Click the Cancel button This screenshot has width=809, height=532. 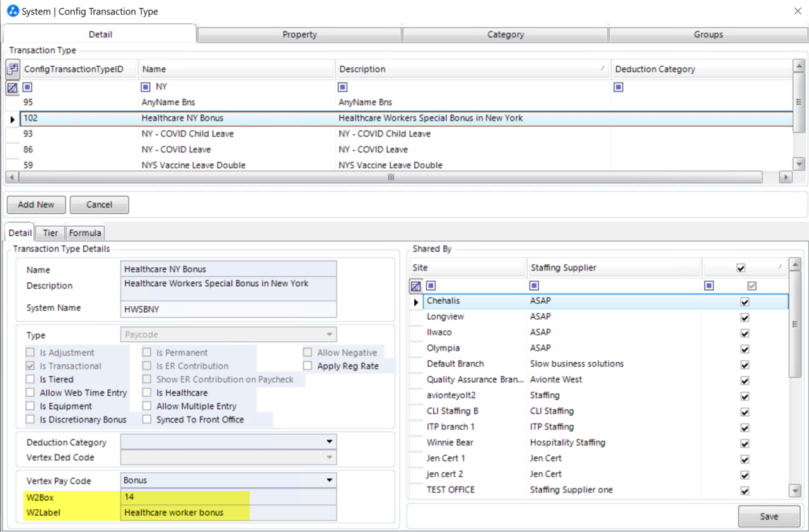99,205
